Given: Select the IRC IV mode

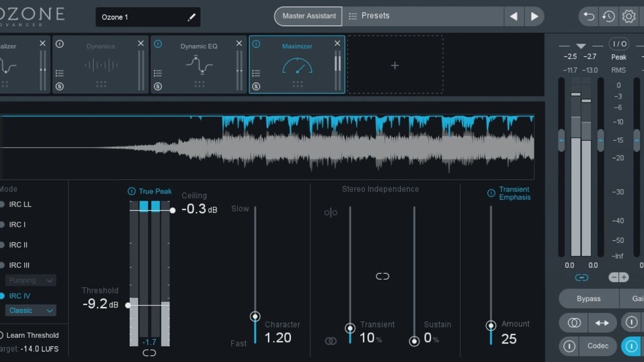Looking at the screenshot, I should 15,296.
